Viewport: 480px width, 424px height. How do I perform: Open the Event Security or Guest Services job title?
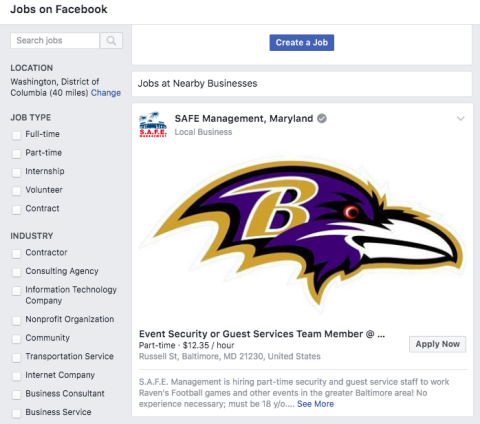pyautogui.click(x=262, y=334)
